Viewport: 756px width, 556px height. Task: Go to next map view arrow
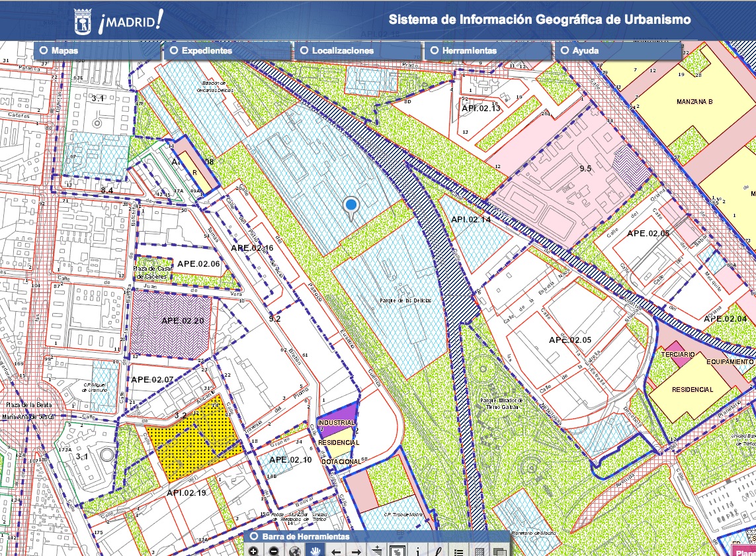[x=357, y=551]
